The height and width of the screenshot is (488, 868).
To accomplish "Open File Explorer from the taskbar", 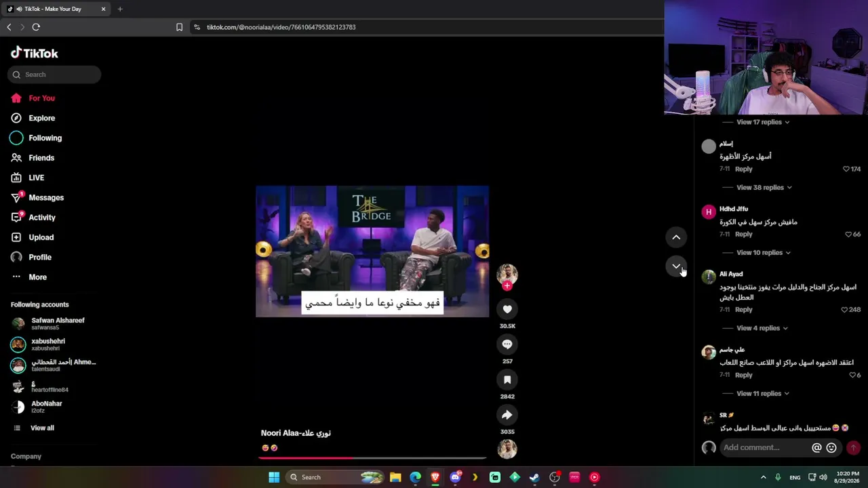I will point(395,477).
